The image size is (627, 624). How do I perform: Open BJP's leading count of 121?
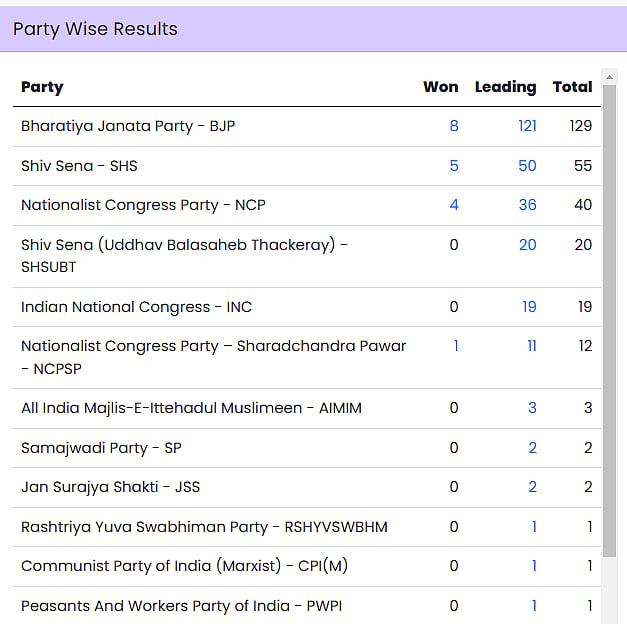pyautogui.click(x=527, y=126)
